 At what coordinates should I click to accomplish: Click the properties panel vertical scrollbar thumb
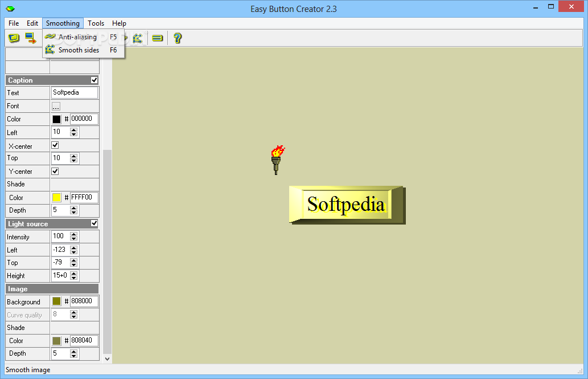click(107, 252)
